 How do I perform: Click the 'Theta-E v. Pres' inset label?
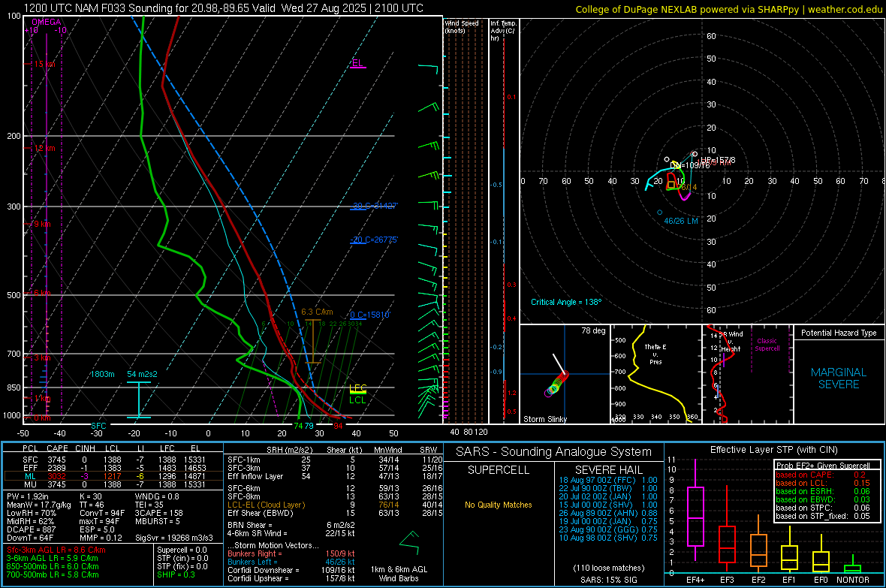point(655,354)
